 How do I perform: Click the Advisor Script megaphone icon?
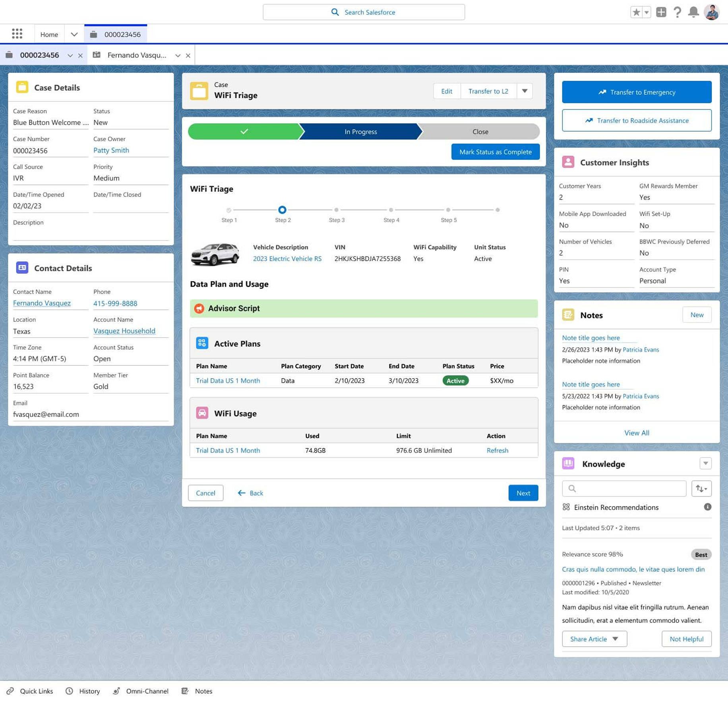click(x=199, y=308)
